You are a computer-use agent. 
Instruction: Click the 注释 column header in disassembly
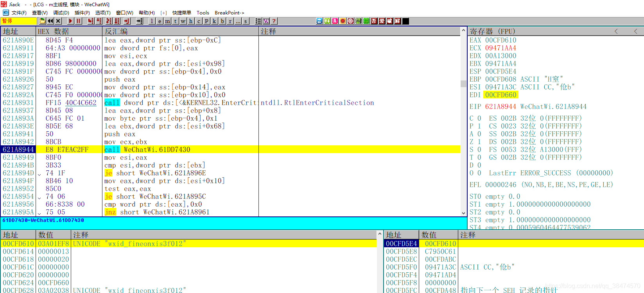(359, 31)
